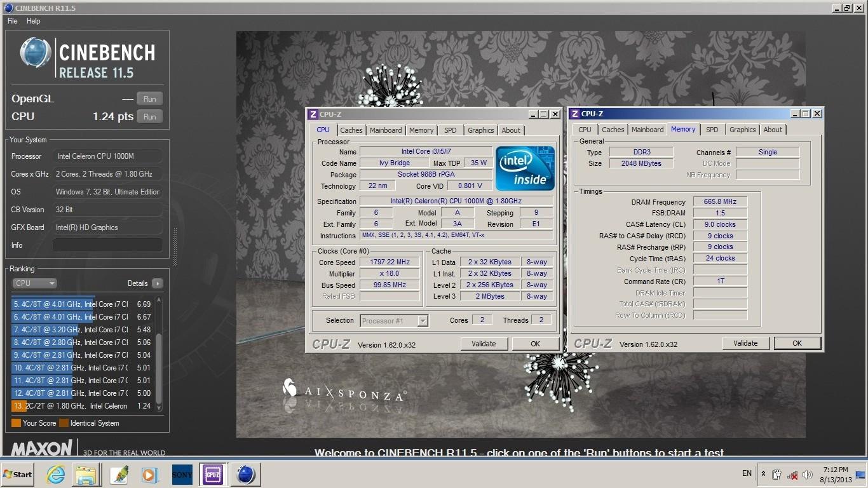Click the ranking list's scroll-down arrow
Image resolution: width=868 pixels, height=488 pixels.
159,408
